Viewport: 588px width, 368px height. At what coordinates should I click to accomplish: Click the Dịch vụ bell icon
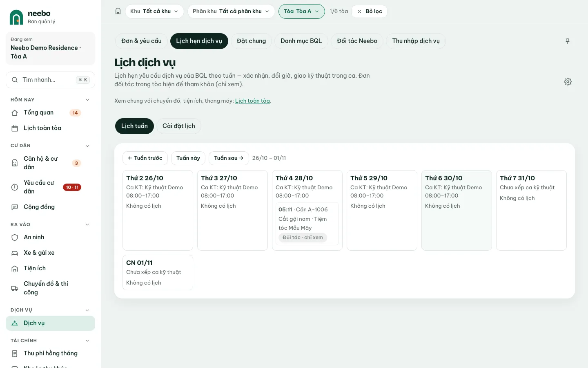15,323
